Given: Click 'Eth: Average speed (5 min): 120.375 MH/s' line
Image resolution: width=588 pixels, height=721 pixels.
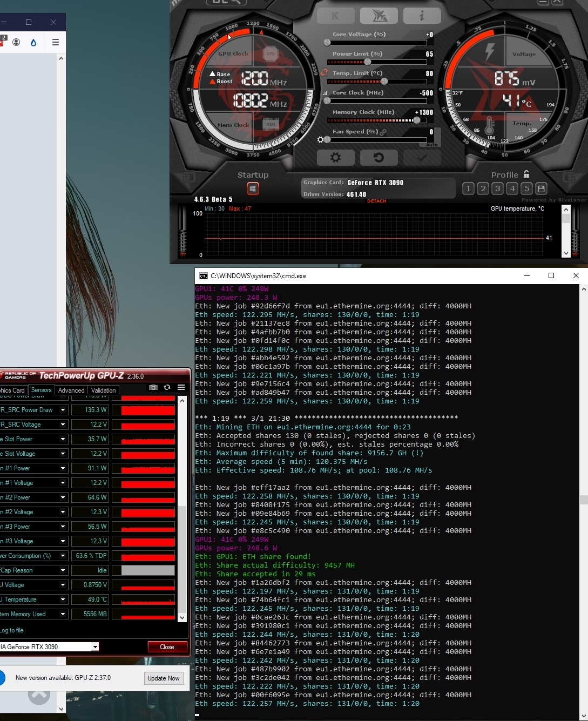Looking at the screenshot, I should tap(281, 462).
